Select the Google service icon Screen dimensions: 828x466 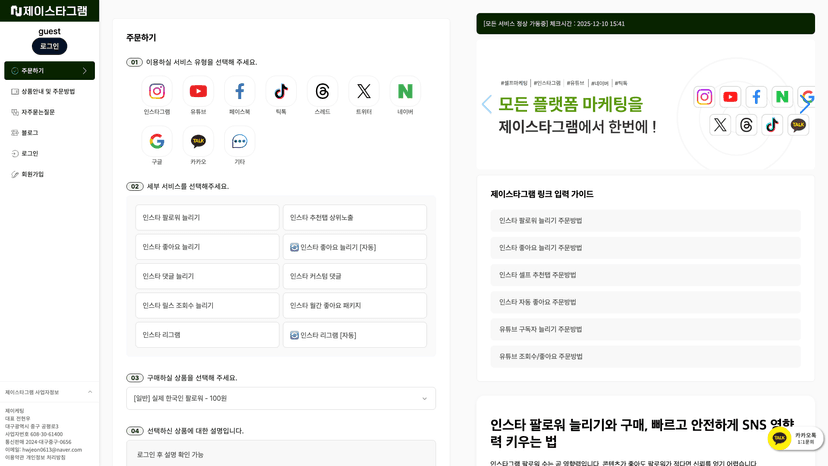point(157,141)
